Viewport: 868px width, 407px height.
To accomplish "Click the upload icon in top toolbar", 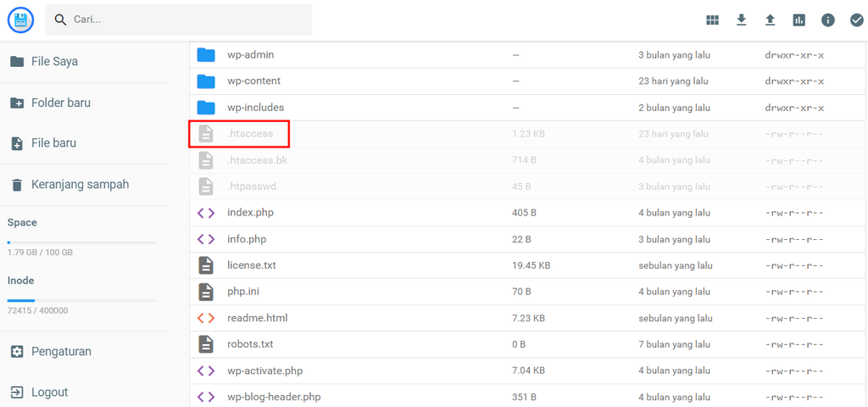I will [770, 20].
